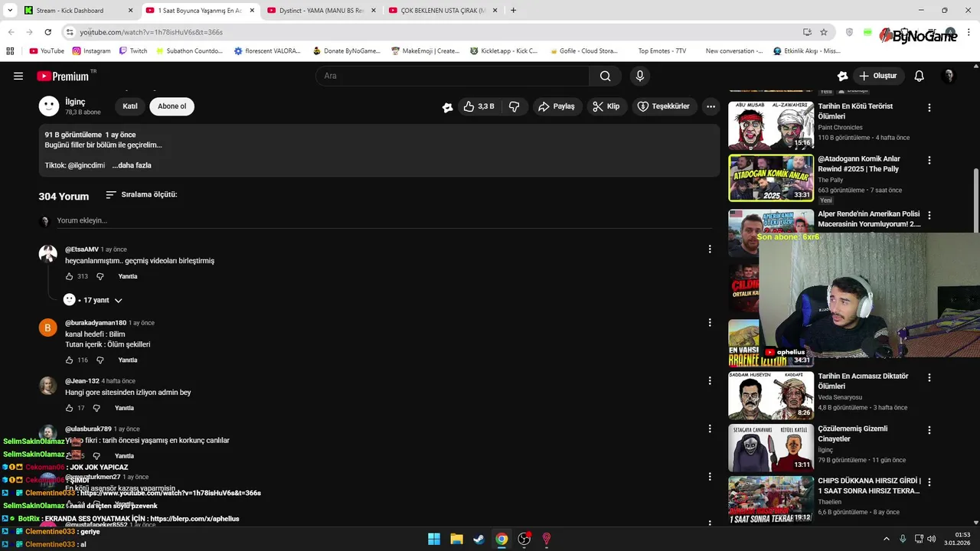Open Sıralama ölçütü sort menu

(141, 194)
